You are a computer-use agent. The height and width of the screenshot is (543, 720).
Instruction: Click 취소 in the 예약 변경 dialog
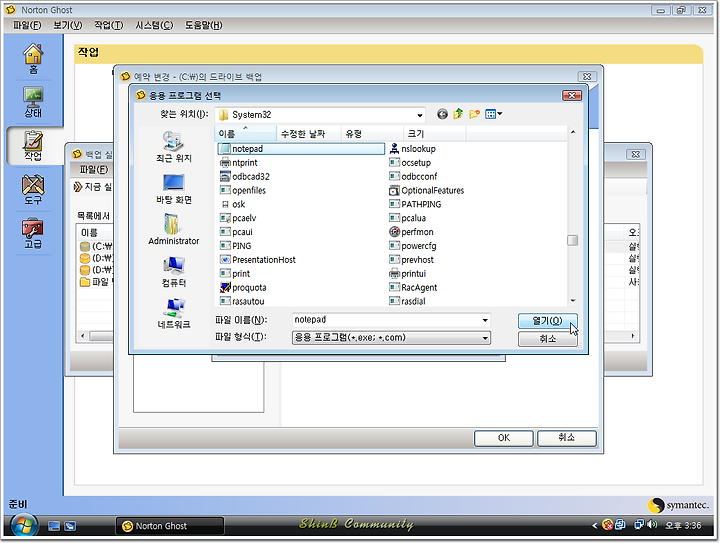pos(567,438)
